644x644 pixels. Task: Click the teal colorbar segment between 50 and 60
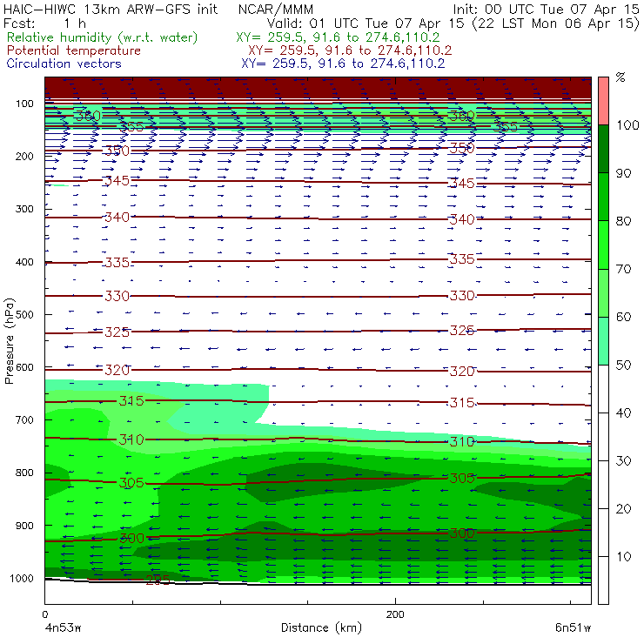603,341
